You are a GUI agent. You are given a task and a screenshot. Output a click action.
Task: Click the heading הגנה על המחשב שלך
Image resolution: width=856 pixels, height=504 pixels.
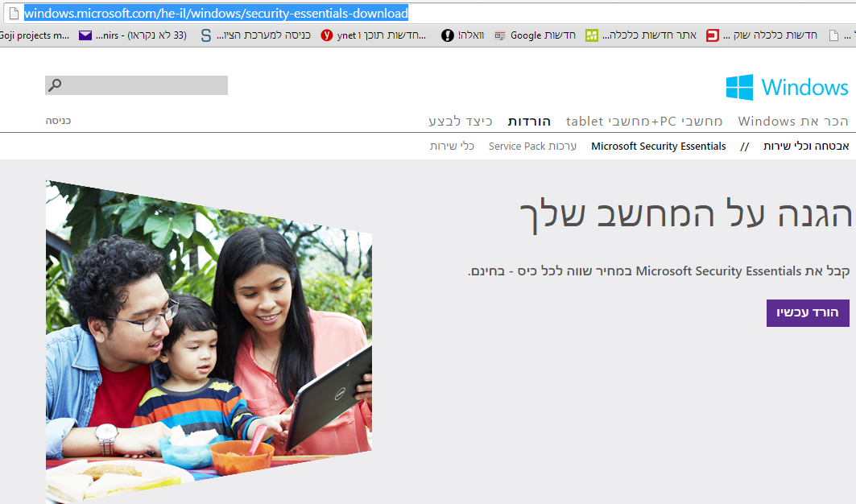(685, 215)
